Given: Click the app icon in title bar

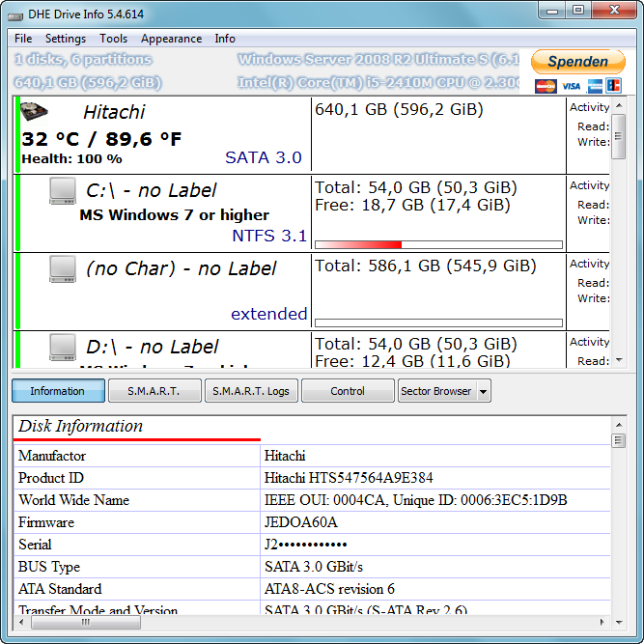Looking at the screenshot, I should pyautogui.click(x=15, y=15).
